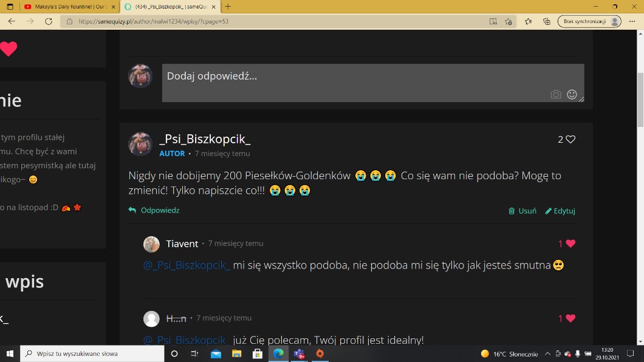The image size is (644, 362).
Task: Click Edytuj to edit the post
Action: (560, 211)
